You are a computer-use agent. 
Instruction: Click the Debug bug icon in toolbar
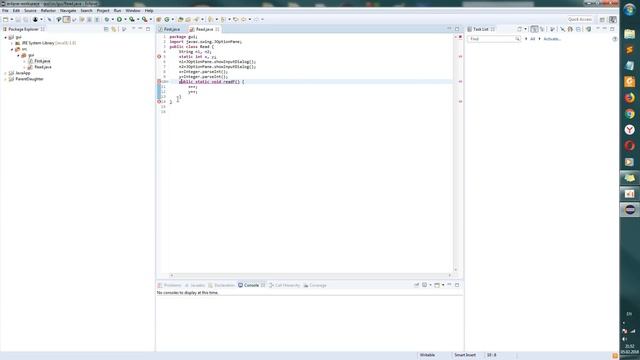107,19
